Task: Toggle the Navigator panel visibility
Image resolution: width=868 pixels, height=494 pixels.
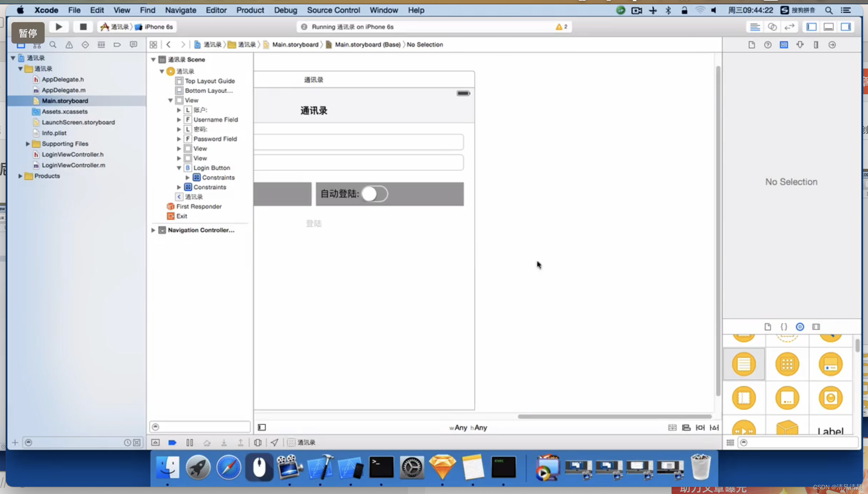Action: click(x=811, y=27)
